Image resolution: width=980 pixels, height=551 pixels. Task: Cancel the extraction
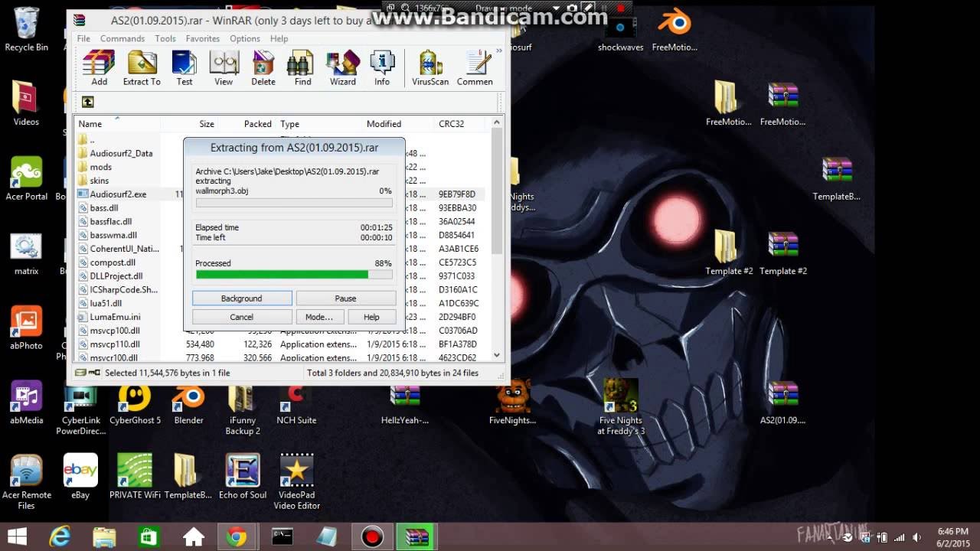(242, 317)
